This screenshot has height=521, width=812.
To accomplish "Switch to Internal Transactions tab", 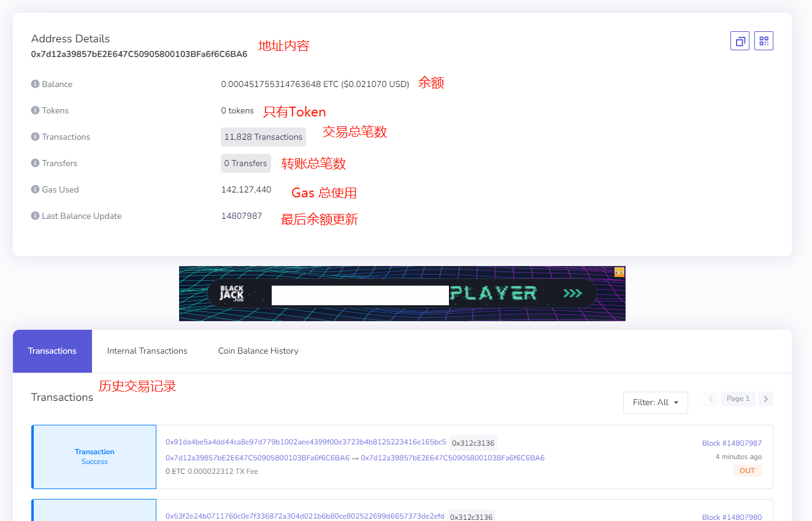I will pos(147,351).
